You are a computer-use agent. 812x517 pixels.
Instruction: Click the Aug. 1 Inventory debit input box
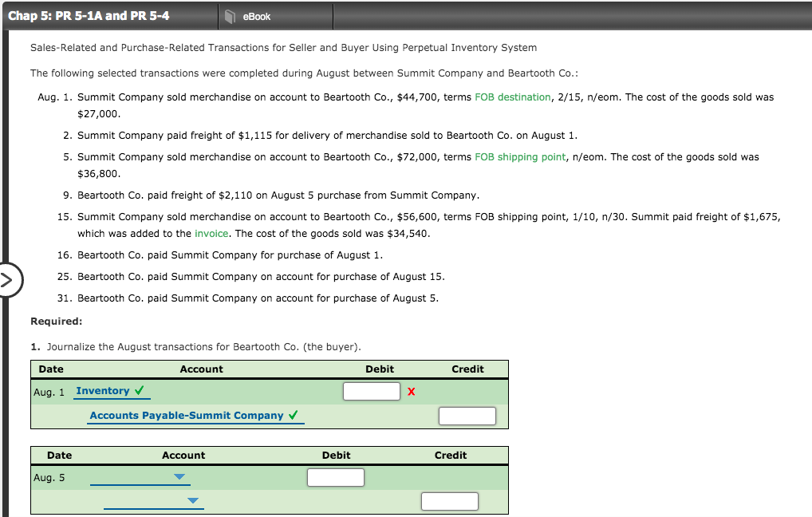tap(372, 391)
